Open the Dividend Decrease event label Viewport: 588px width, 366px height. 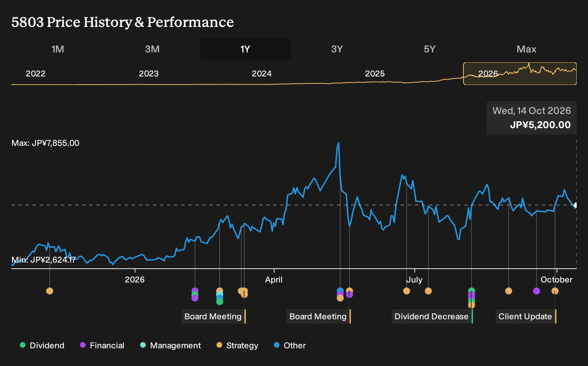click(x=432, y=316)
